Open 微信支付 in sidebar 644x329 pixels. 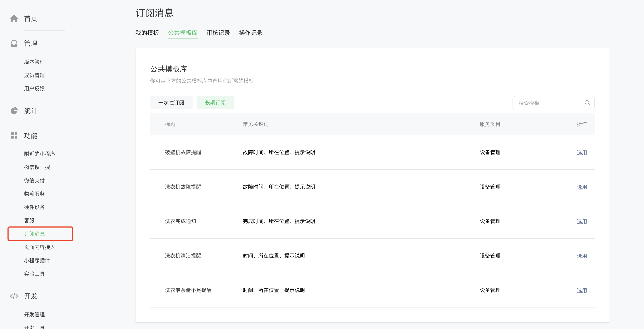34,181
